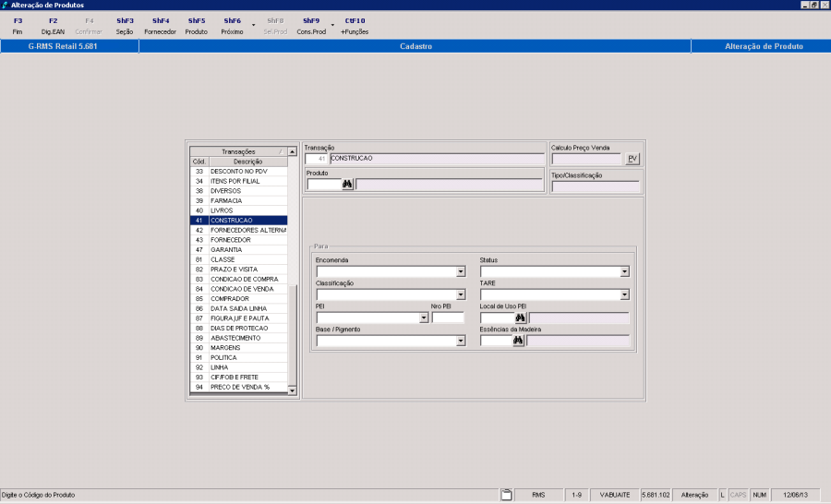Select transaction 81 CLASSE
The width and height of the screenshot is (831, 504).
tap(238, 259)
